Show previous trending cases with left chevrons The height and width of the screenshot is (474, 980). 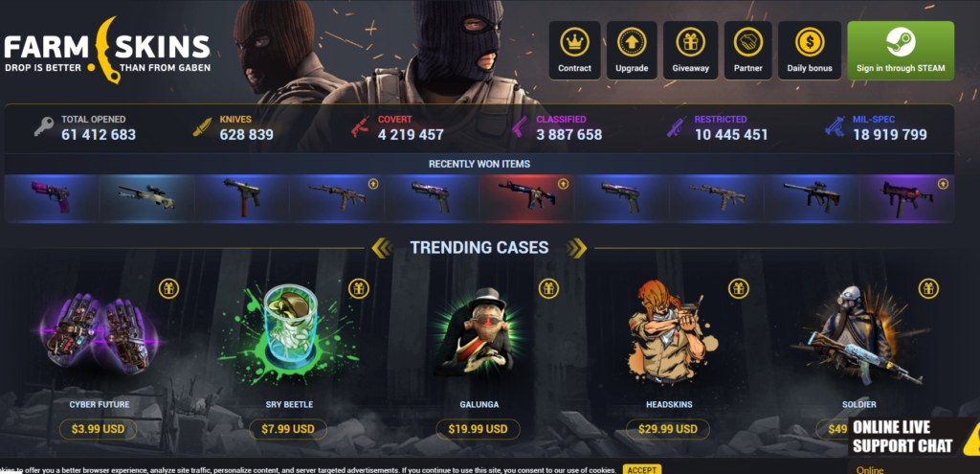[x=381, y=248]
